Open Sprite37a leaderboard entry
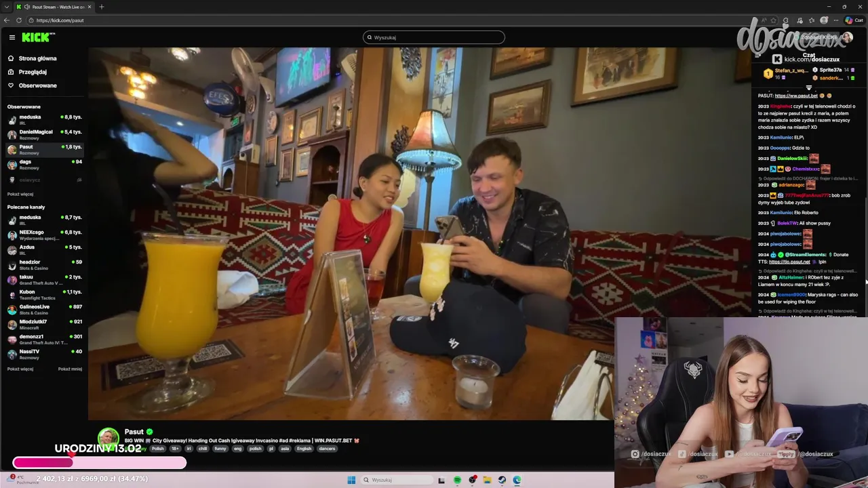Viewport: 868px width, 488px height. tap(833, 70)
